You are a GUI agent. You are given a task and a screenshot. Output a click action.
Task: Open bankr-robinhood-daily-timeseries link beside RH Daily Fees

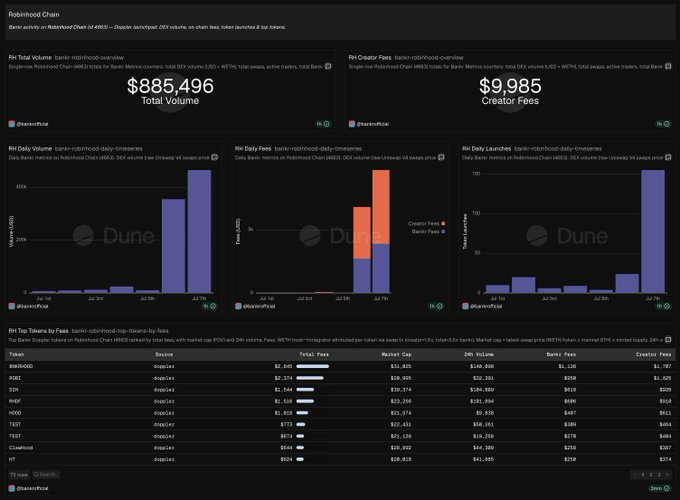(x=318, y=149)
